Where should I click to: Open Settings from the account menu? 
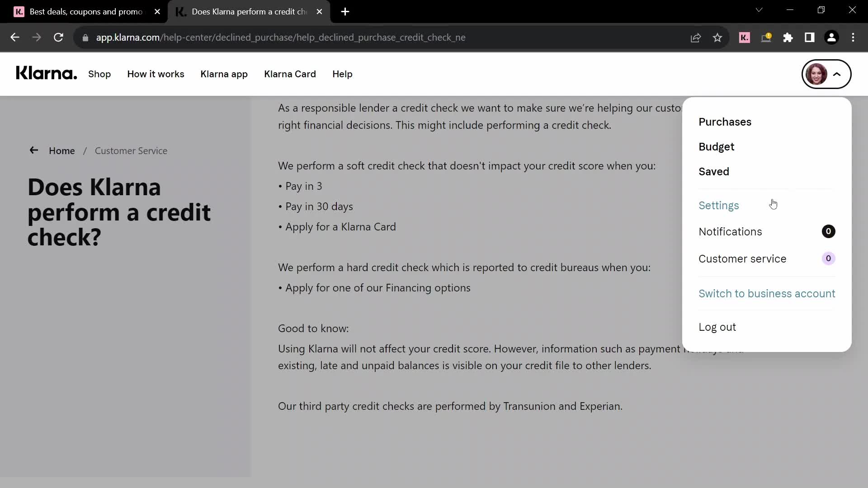pyautogui.click(x=718, y=206)
